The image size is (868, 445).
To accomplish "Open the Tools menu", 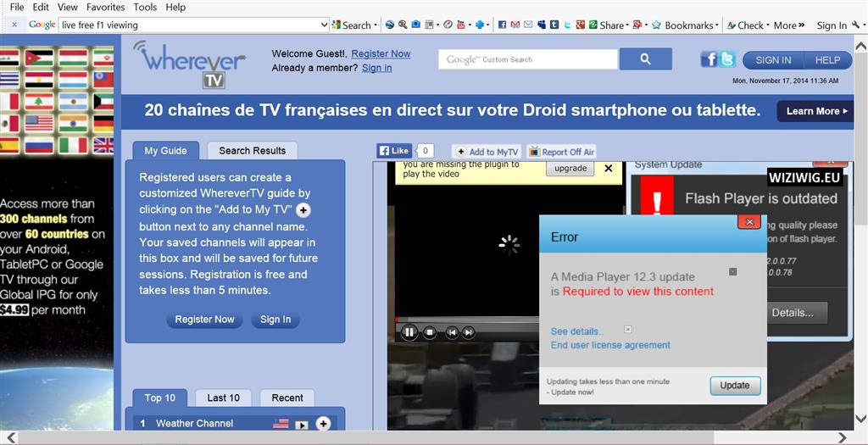I will coord(145,7).
